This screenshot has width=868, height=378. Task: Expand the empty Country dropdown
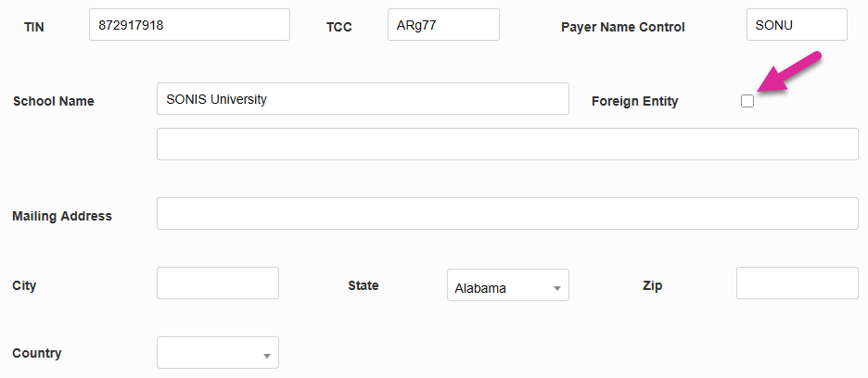[x=218, y=353]
